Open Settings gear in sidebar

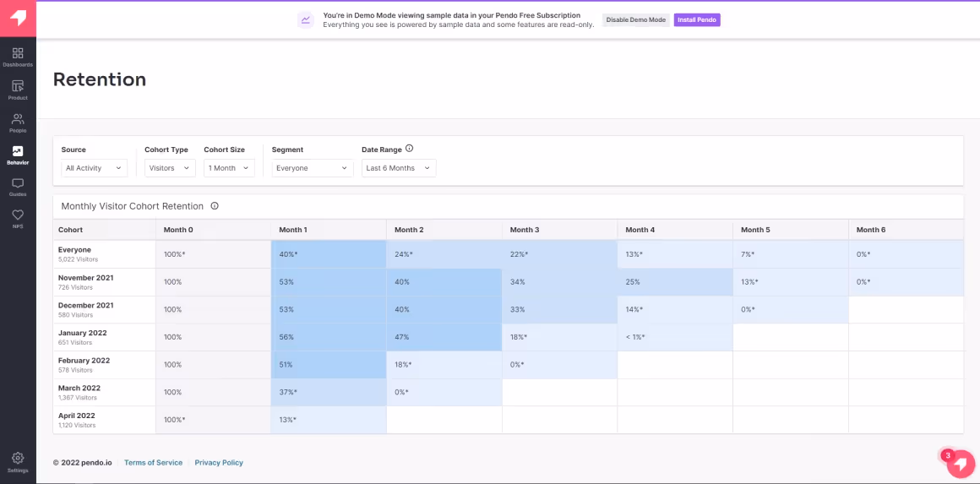[18, 458]
